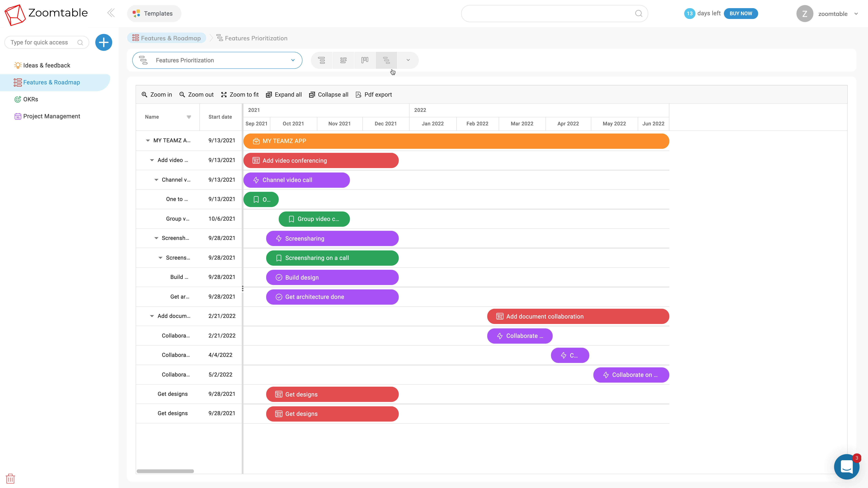Expand more view options chevron
This screenshot has width=868, height=488.
[x=408, y=60]
